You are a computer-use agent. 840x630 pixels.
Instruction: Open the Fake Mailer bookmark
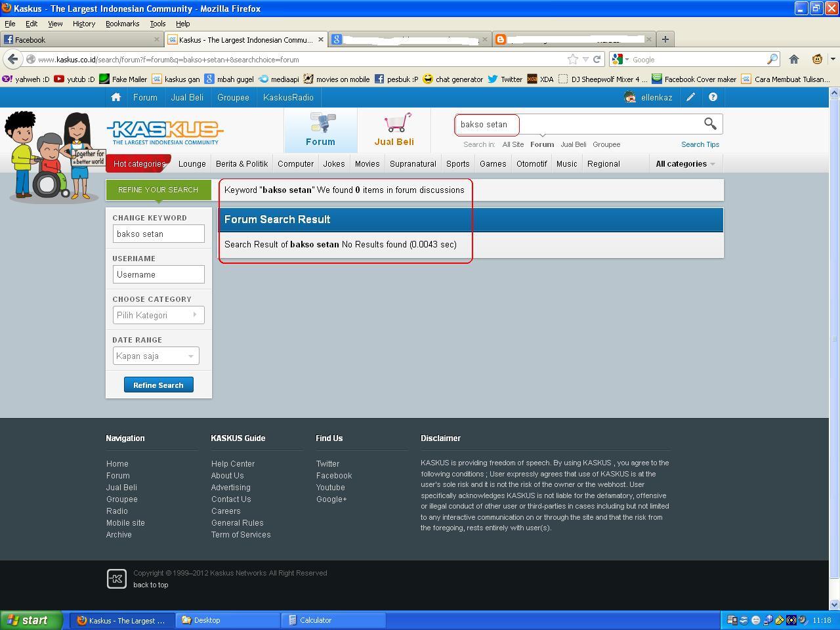[x=123, y=79]
